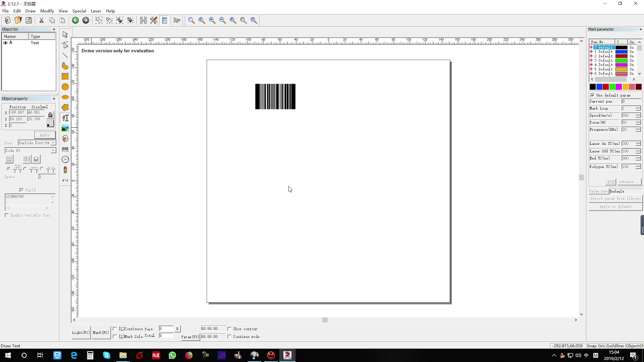The width and height of the screenshot is (644, 362).
Task: Click the Param(F3) button
Action: pyautogui.click(x=190, y=336)
